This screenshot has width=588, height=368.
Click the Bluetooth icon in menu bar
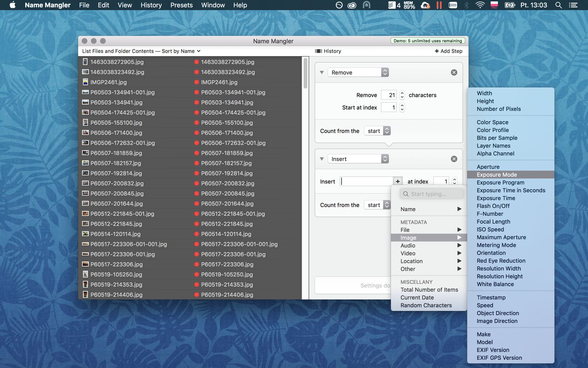pyautogui.click(x=466, y=5)
